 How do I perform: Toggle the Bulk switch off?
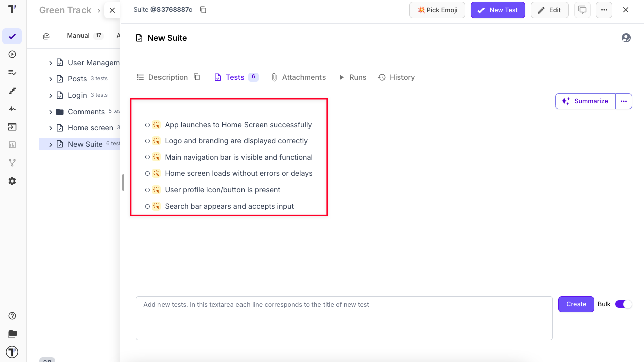tap(623, 304)
